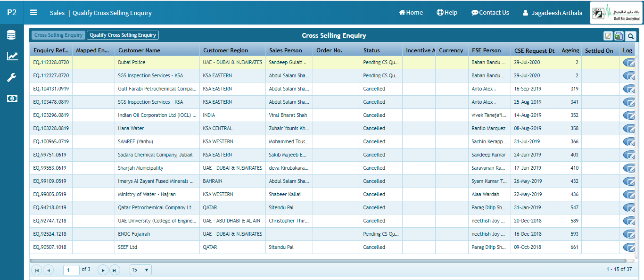This screenshot has width=644, height=280.
Task: Click ENOC Fujairah Pending CS status cell
Action: point(381,234)
